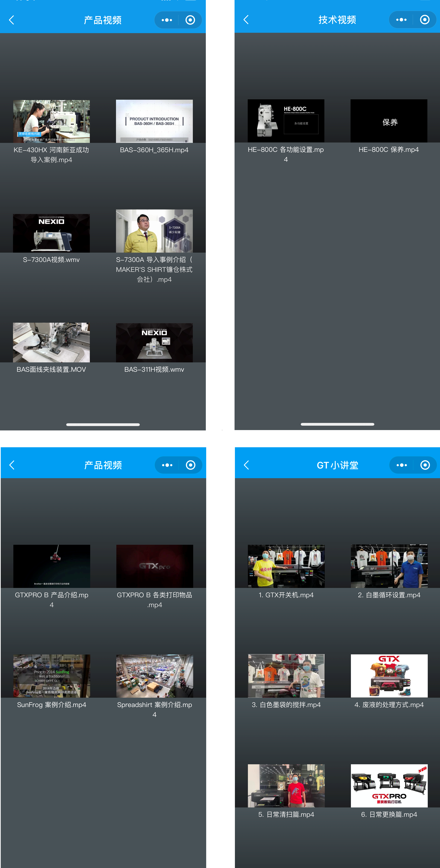Open the three-dot menu on the 技术视频 screen

pyautogui.click(x=401, y=20)
